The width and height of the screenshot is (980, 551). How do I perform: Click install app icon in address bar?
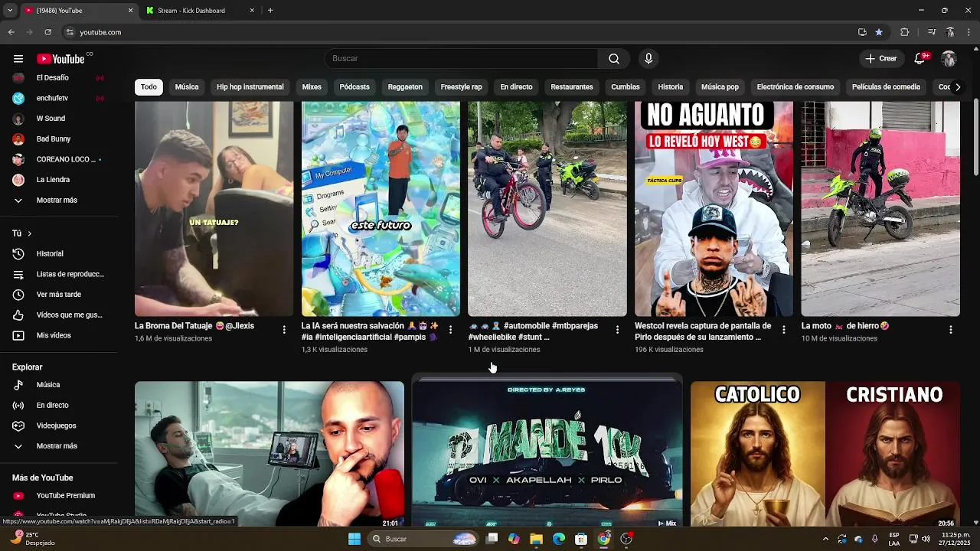862,32
